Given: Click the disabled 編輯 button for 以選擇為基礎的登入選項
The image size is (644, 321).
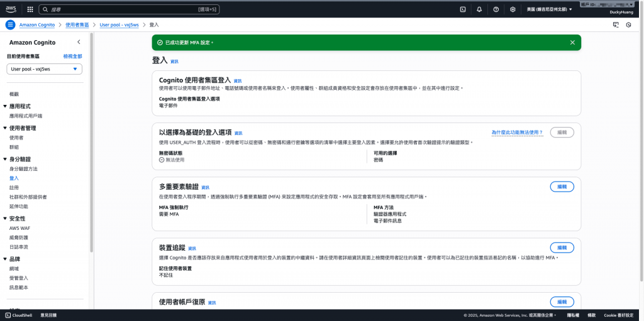Looking at the screenshot, I should pyautogui.click(x=562, y=132).
